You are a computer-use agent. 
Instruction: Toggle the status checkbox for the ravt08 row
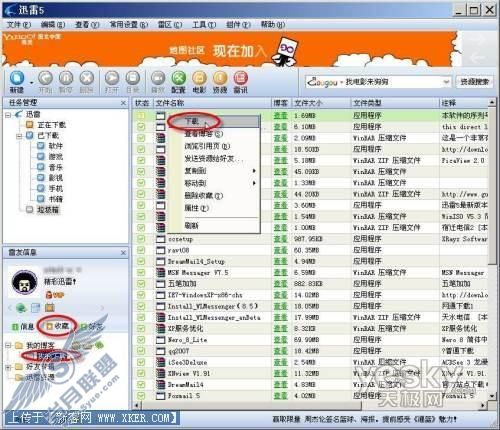[x=141, y=250]
